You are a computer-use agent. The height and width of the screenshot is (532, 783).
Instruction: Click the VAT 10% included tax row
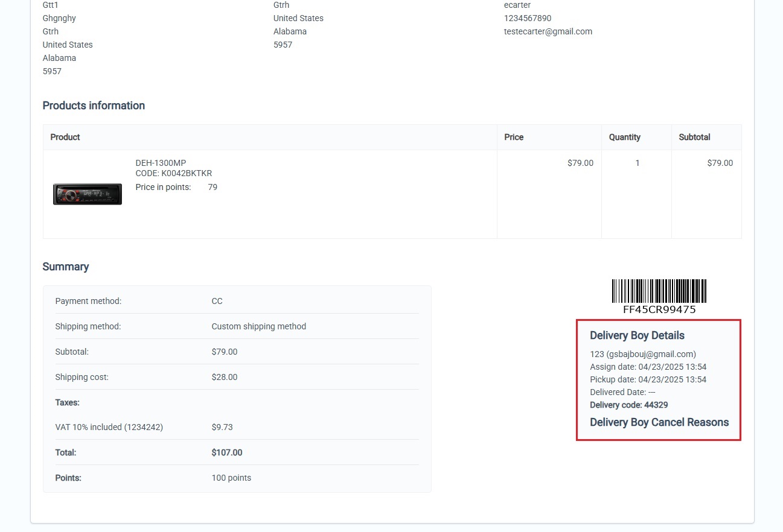pyautogui.click(x=109, y=427)
